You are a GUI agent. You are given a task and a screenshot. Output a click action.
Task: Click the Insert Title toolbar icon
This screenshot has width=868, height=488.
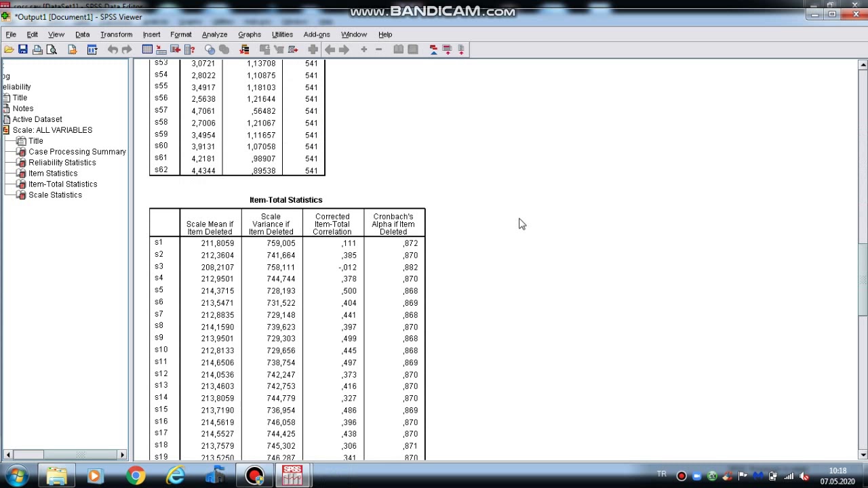click(x=447, y=49)
